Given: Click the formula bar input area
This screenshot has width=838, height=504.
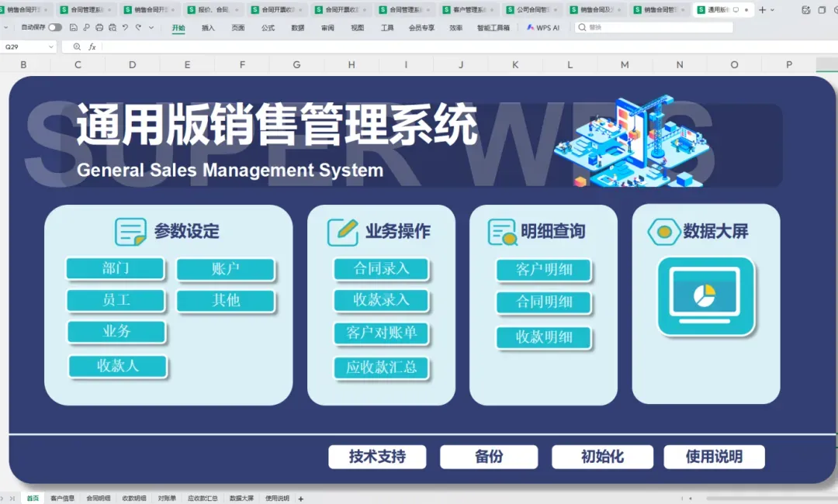Looking at the screenshot, I should click(469, 47).
